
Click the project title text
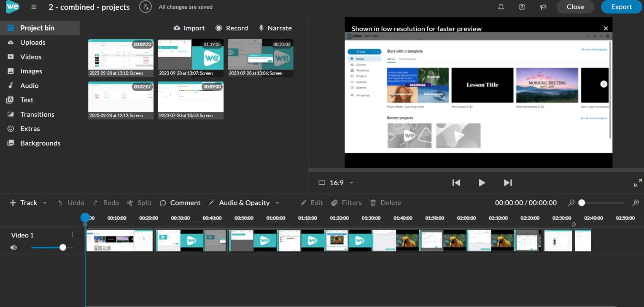coord(89,7)
